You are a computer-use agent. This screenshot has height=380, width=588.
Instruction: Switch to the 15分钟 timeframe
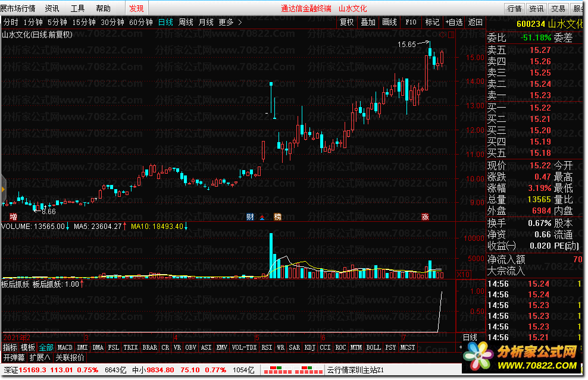pos(84,23)
